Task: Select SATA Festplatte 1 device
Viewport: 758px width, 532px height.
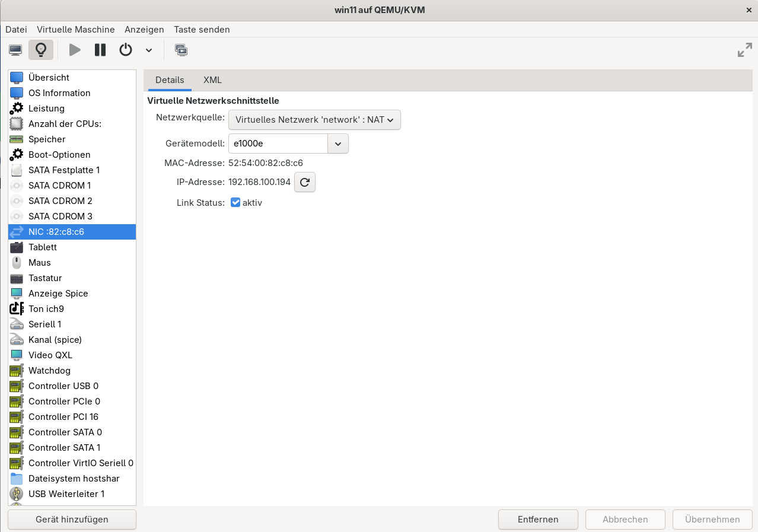Action: click(72, 170)
